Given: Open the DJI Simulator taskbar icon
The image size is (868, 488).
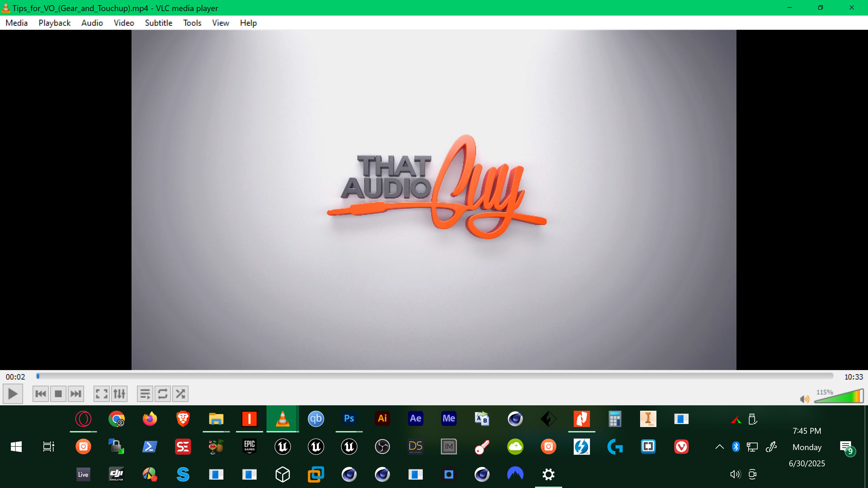Looking at the screenshot, I should coord(117,474).
